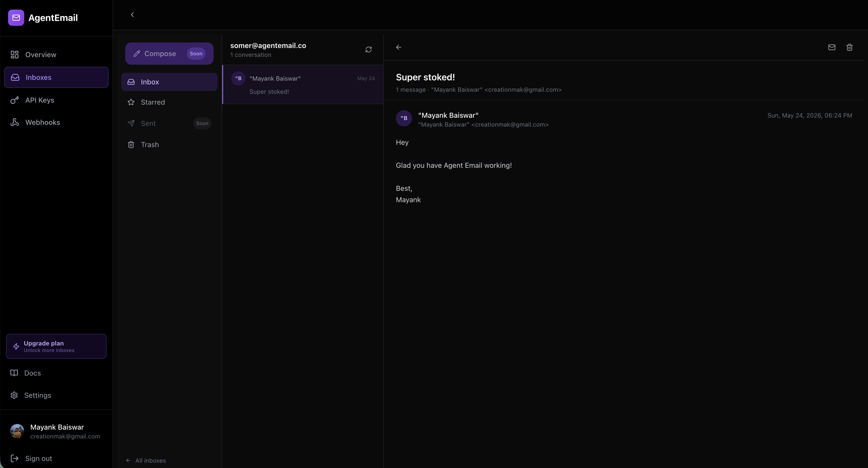Collapse sidebar with top chevron
Screen dimensions: 868x468
[133, 15]
